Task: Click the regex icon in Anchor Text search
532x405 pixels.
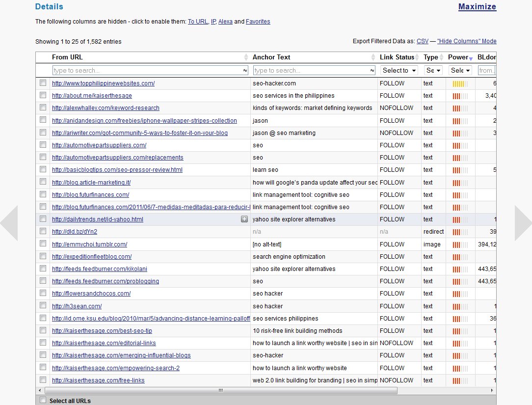Action: coord(372,71)
